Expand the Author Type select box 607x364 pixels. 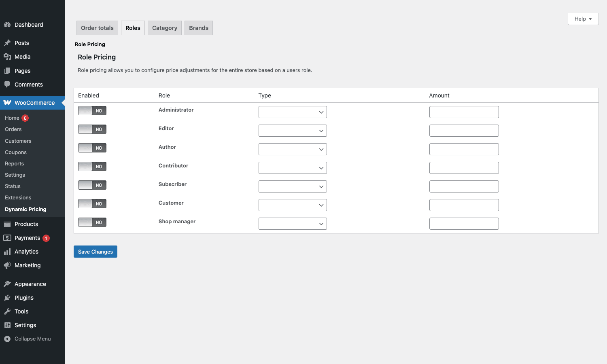[x=293, y=149]
